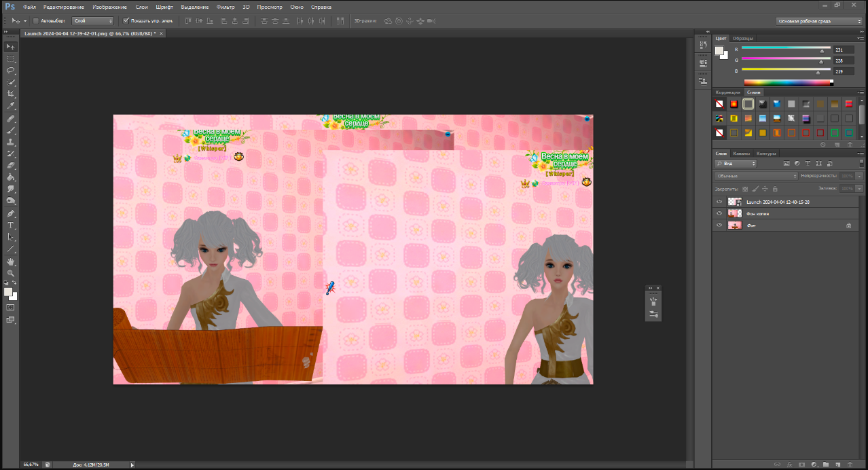Switch to the Каналы tab

click(742, 153)
